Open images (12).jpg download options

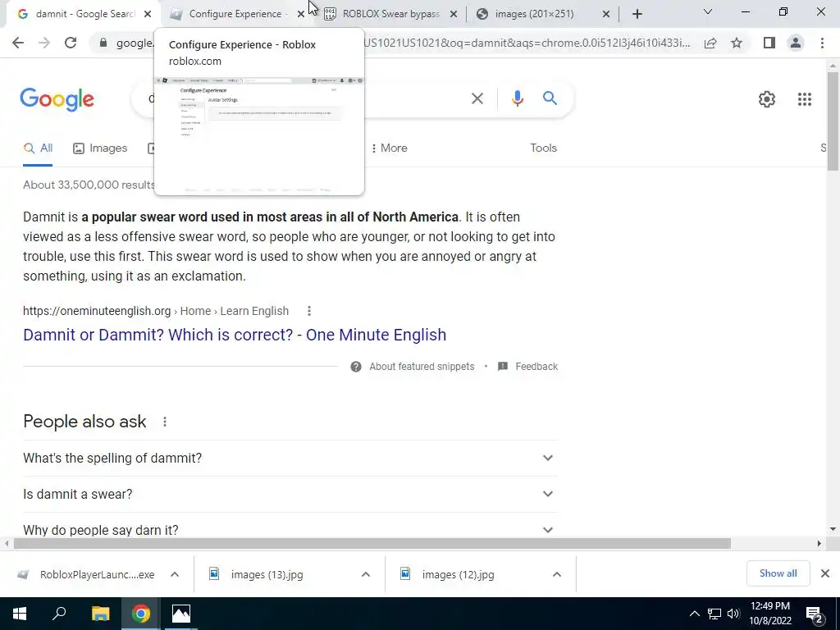pyautogui.click(x=557, y=575)
